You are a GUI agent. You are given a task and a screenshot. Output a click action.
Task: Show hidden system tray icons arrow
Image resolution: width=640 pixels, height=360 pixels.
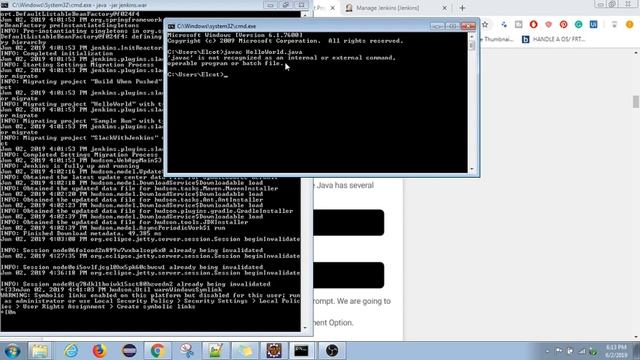[547, 351]
